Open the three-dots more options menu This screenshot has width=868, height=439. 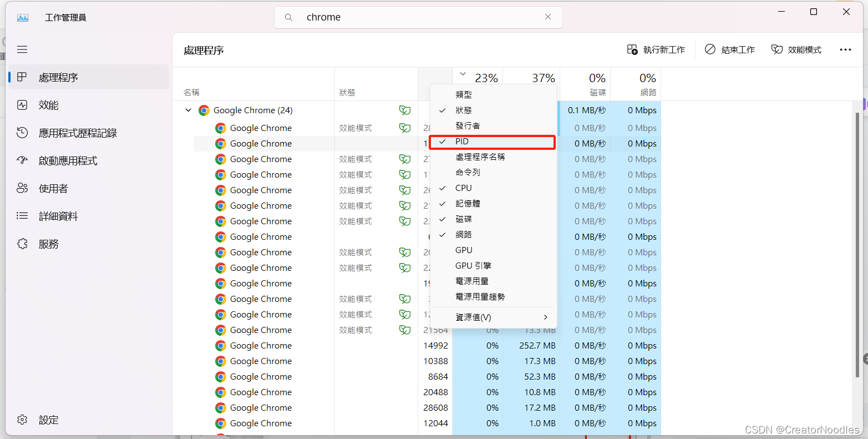click(x=845, y=49)
